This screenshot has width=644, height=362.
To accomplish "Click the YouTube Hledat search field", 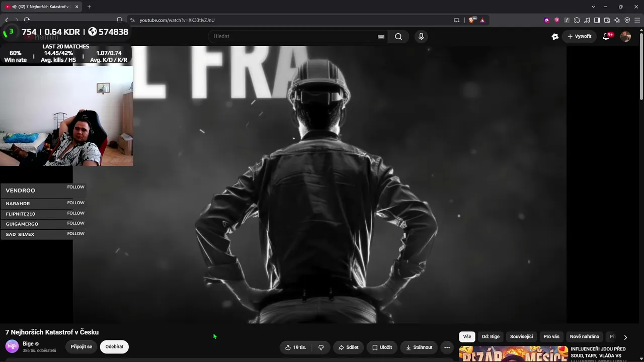I will [x=294, y=36].
